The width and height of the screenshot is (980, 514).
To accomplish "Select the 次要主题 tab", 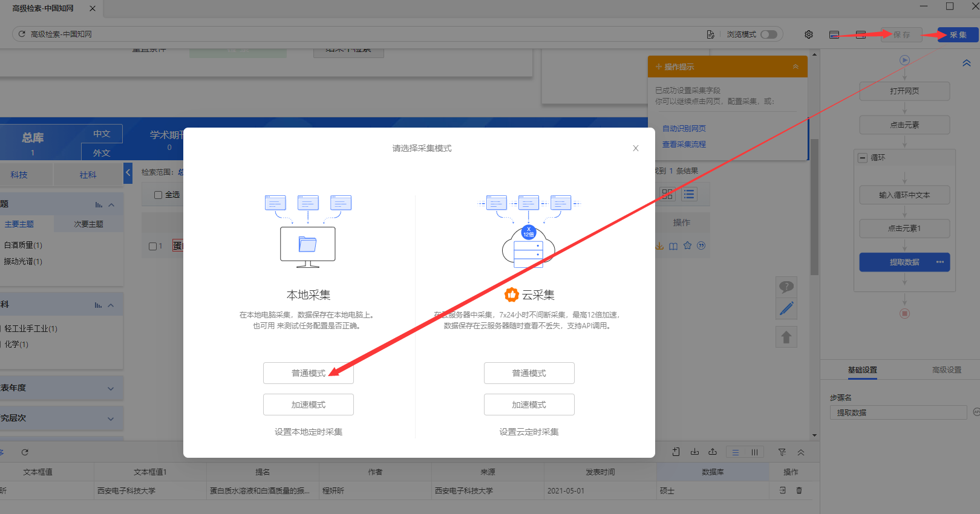I will pyautogui.click(x=89, y=224).
